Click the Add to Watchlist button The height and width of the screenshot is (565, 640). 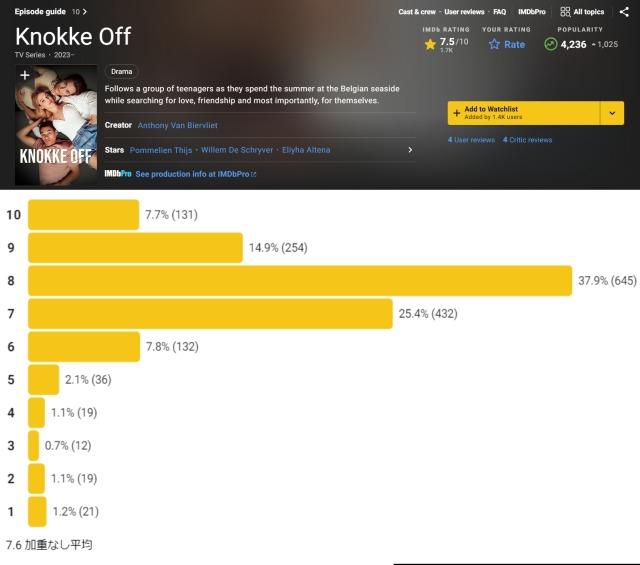click(x=522, y=113)
